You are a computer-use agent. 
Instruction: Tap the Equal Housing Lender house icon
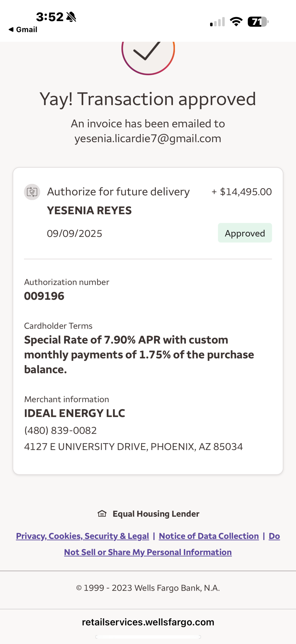click(102, 513)
